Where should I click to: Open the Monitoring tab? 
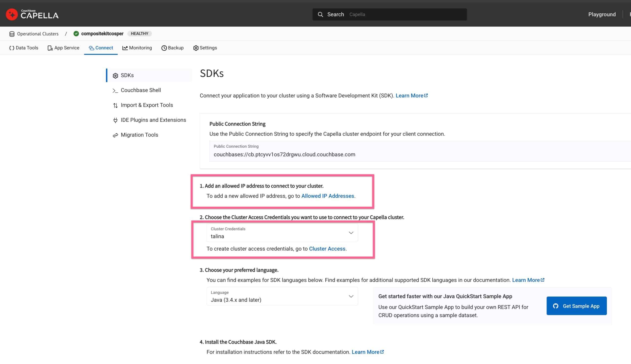pos(137,48)
